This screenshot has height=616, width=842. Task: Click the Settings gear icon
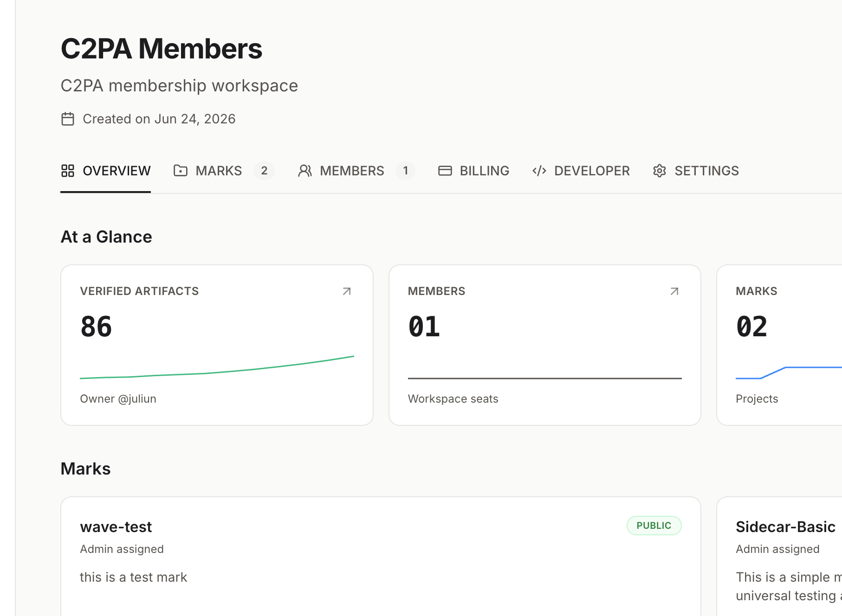point(660,171)
